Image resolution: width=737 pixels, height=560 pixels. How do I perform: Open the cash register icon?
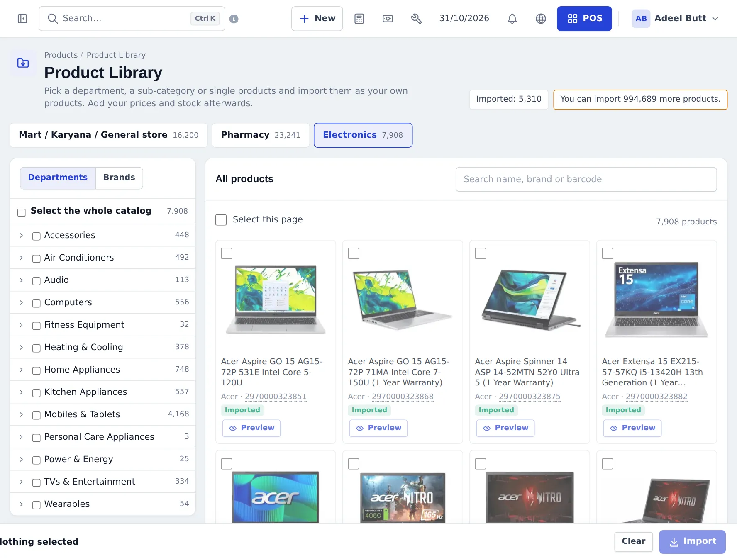point(388,19)
